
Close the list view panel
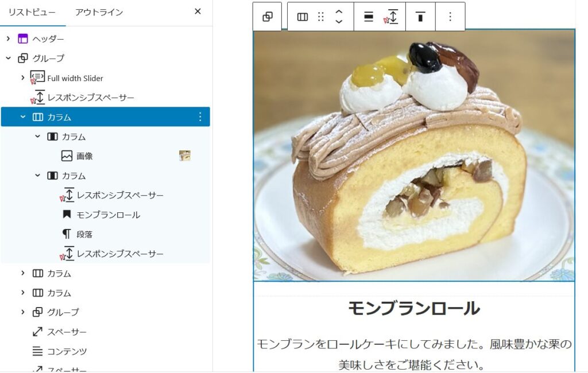coord(198,11)
